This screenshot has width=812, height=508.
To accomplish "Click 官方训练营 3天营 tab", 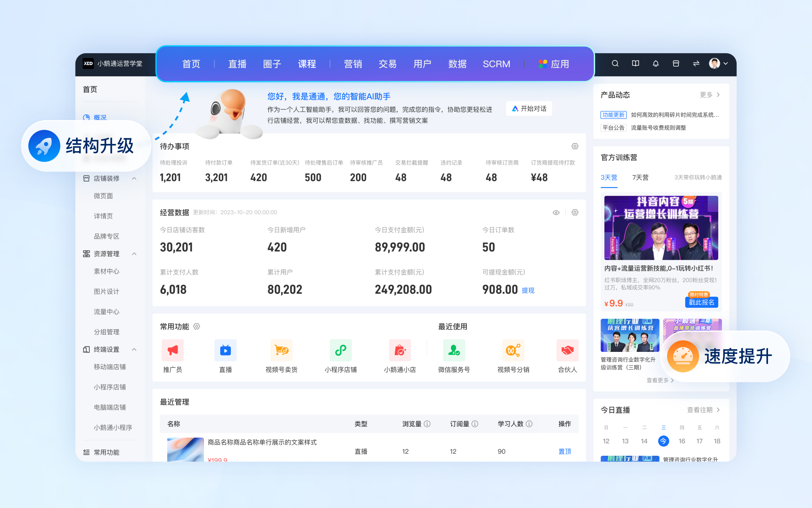I will (610, 176).
